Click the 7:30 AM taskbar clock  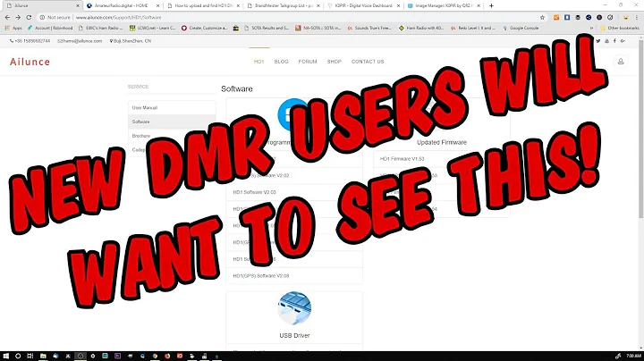point(634,356)
